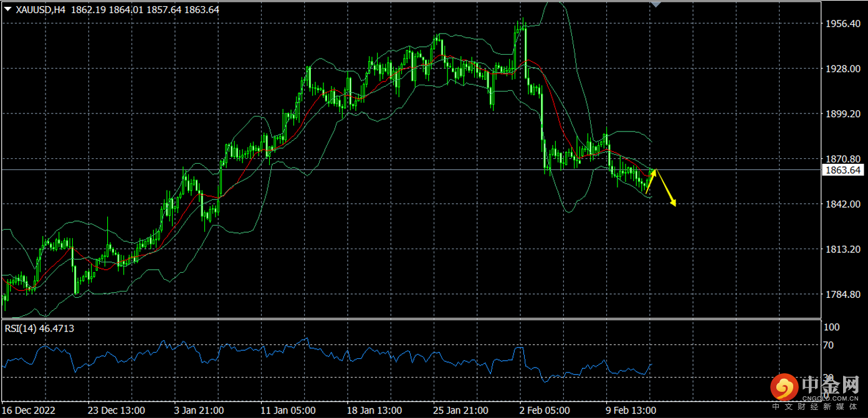Click the 1956.40 price axis label
The width and height of the screenshot is (868, 418).
[842, 24]
